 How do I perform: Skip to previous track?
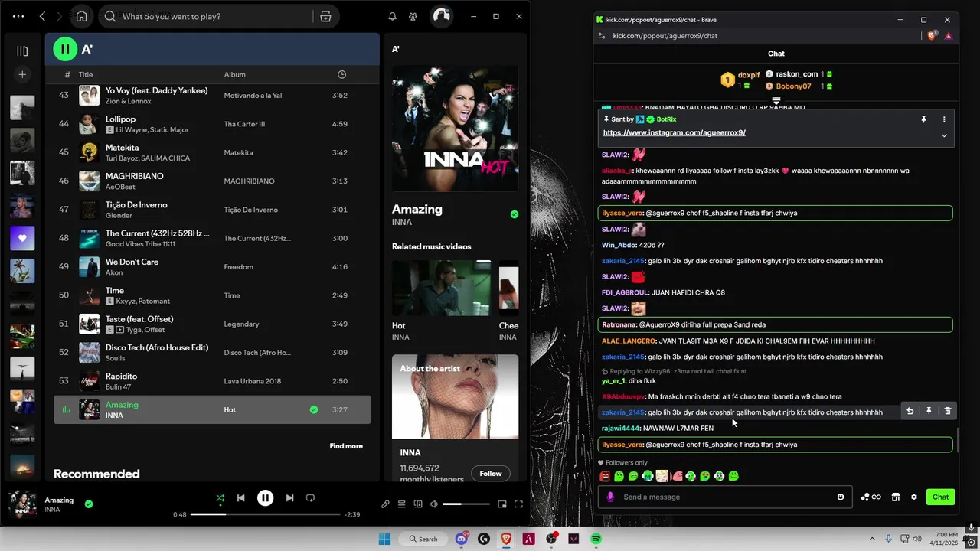coord(240,498)
